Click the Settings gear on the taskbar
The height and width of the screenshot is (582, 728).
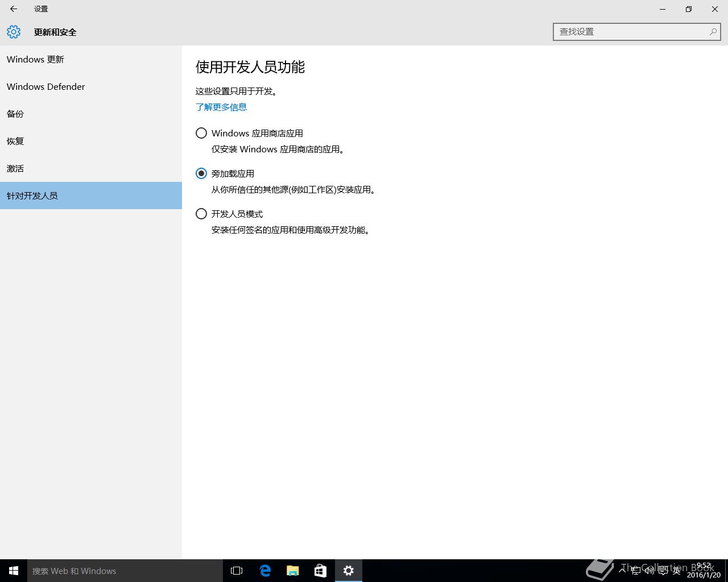tap(349, 571)
